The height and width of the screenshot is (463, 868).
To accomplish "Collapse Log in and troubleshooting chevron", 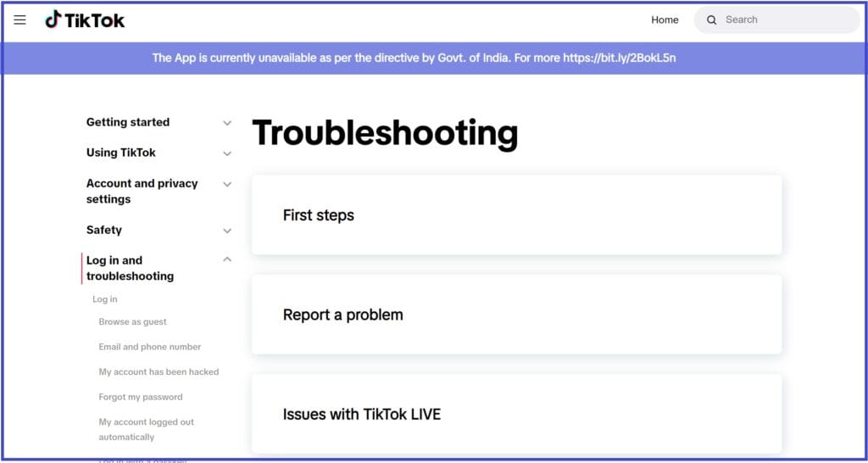I will pos(227,259).
